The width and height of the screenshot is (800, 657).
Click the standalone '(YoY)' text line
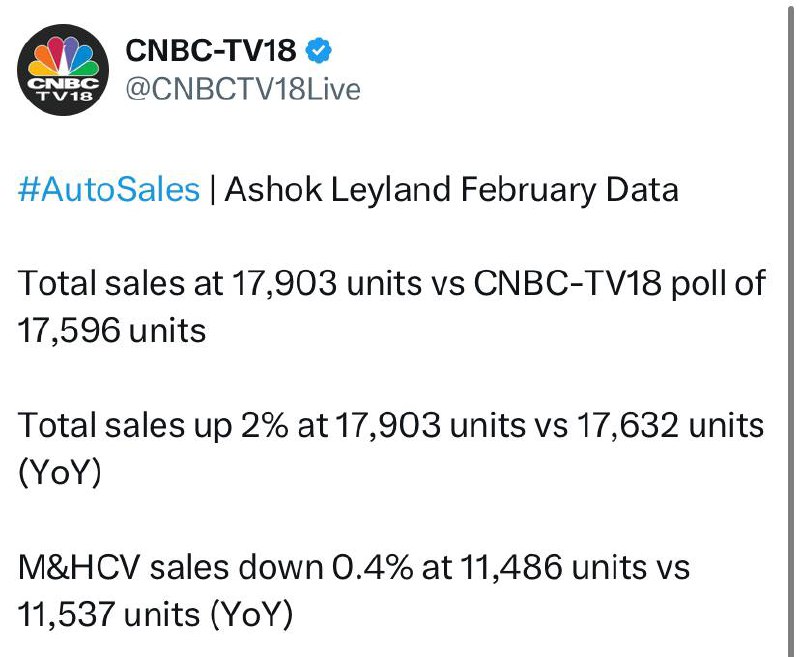coord(60,473)
